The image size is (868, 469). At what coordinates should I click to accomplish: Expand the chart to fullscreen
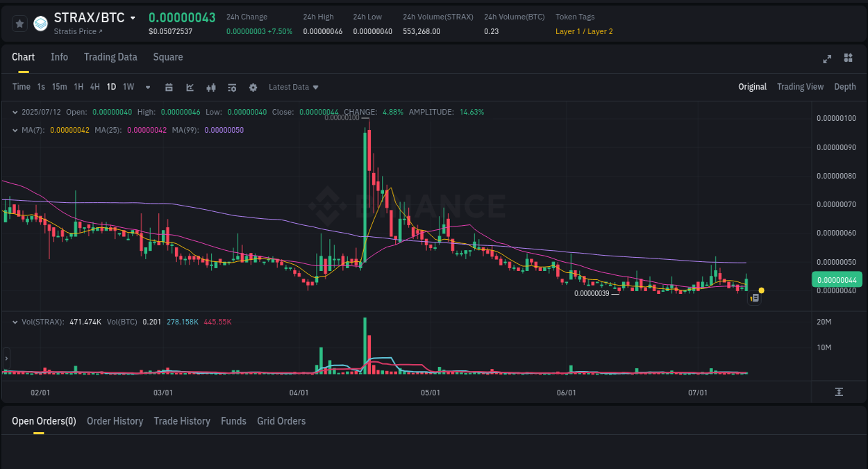point(827,59)
